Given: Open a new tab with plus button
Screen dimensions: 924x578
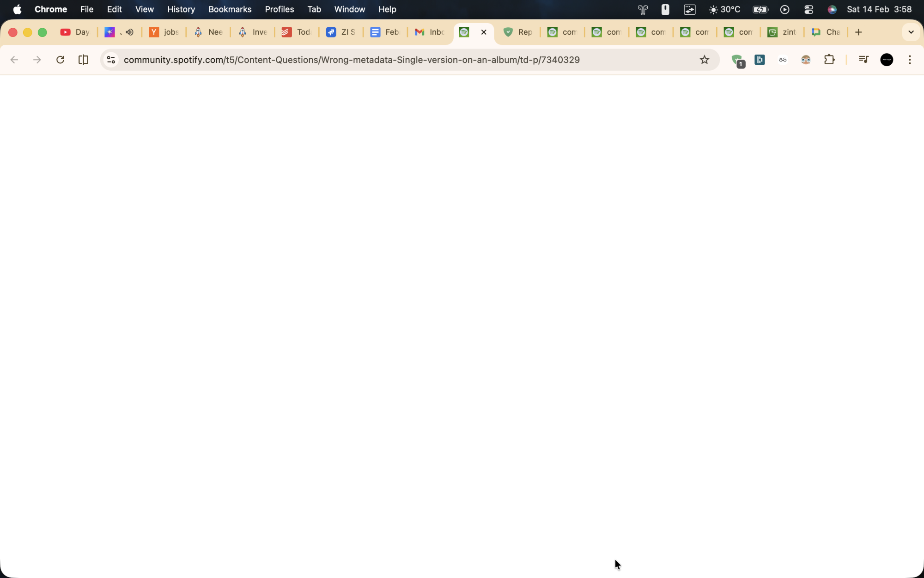Looking at the screenshot, I should click(x=858, y=32).
